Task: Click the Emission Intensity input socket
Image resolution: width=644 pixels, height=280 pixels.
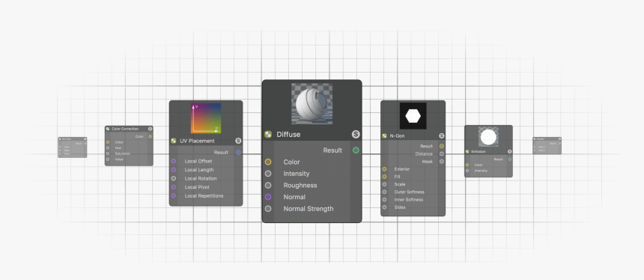Action: (x=467, y=171)
